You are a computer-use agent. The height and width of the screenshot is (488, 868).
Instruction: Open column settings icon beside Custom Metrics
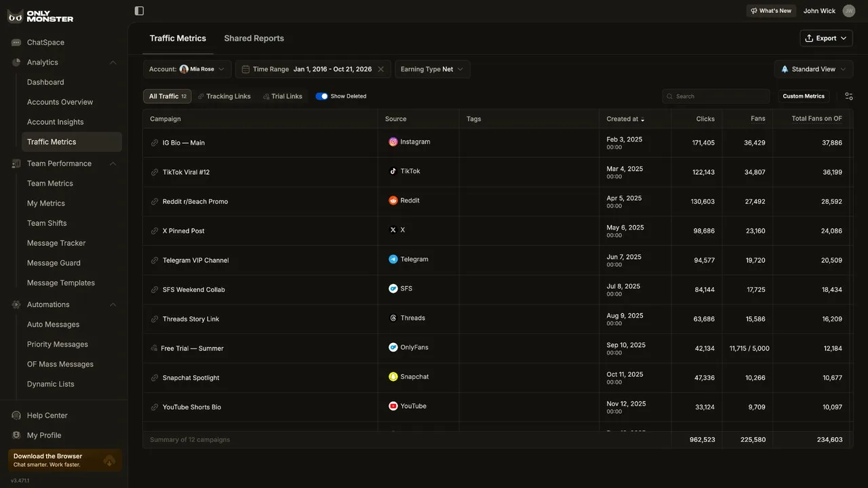coord(849,96)
